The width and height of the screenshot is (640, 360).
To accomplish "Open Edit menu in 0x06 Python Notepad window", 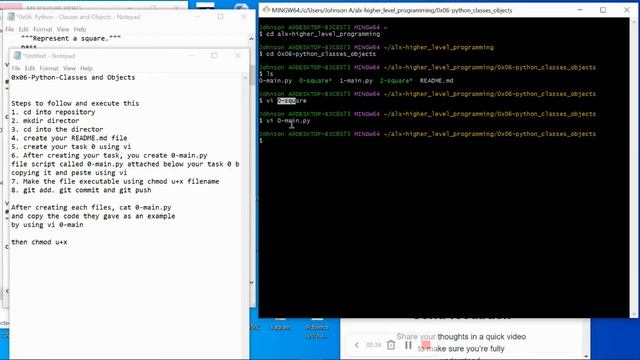I will point(23,29).
